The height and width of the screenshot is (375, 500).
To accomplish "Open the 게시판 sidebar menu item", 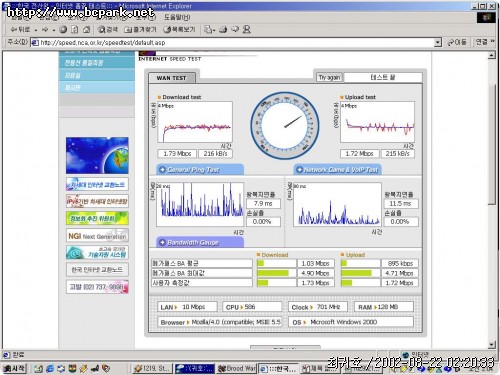I will pyautogui.click(x=97, y=88).
